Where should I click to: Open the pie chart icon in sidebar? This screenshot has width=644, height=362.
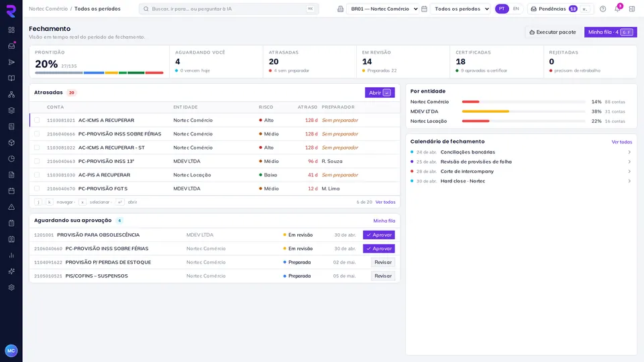click(x=11, y=158)
